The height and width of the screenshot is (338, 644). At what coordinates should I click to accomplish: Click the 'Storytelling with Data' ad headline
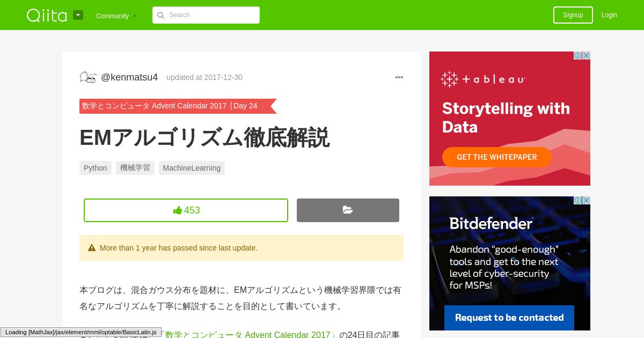coord(506,117)
